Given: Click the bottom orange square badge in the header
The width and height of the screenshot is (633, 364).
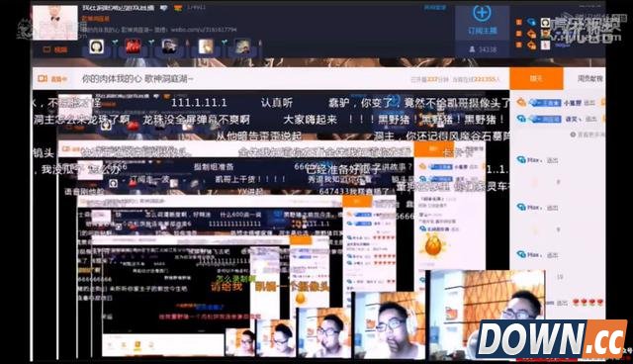Looking at the screenshot, I should (x=519, y=45).
